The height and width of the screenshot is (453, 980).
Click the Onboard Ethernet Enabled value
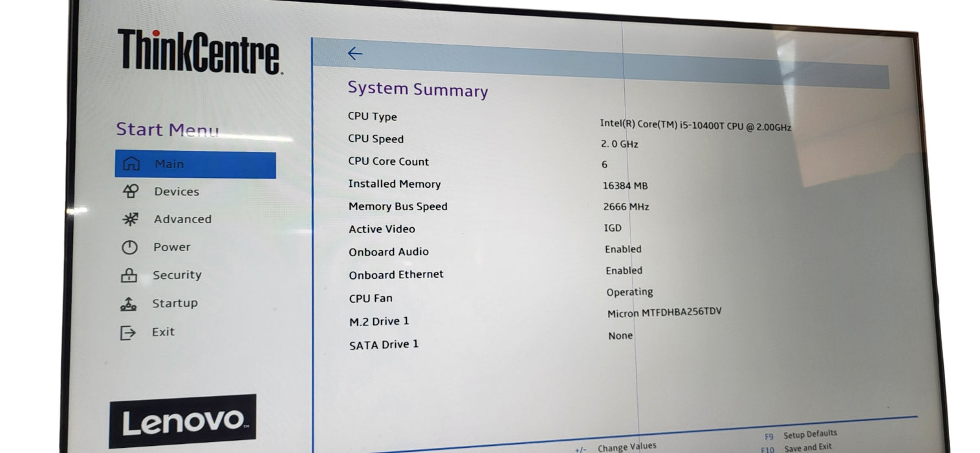click(x=624, y=271)
